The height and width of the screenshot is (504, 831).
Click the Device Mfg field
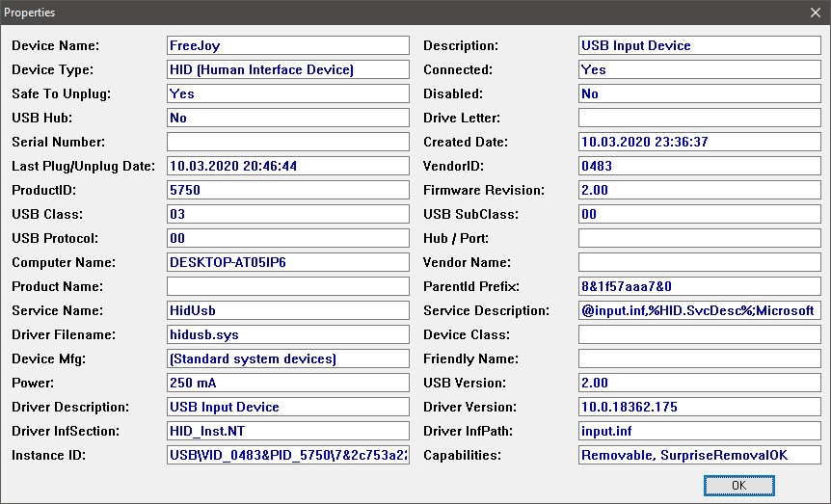[x=288, y=358]
